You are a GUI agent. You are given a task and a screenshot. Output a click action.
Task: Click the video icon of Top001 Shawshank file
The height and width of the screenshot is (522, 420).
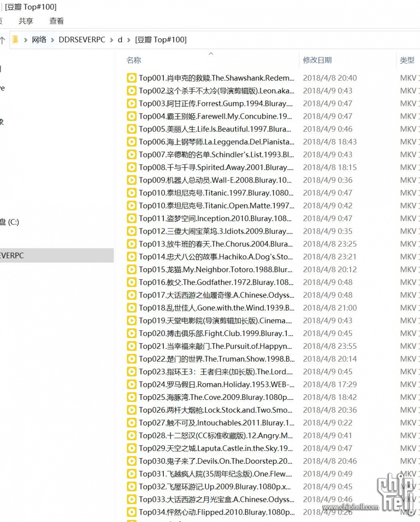(131, 78)
